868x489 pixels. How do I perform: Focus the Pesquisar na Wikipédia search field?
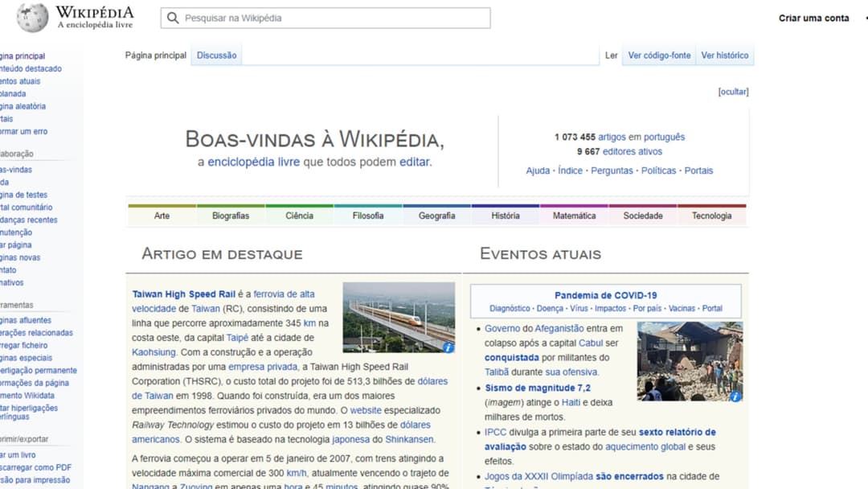pos(325,18)
